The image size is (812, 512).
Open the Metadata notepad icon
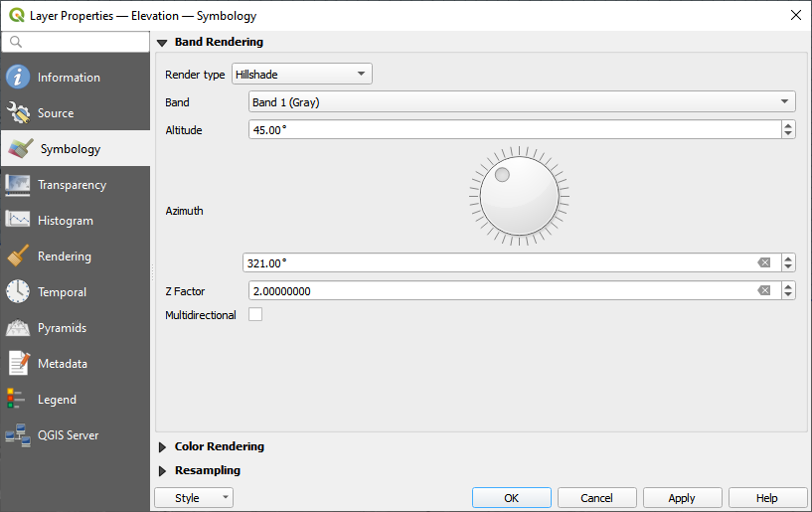18,364
